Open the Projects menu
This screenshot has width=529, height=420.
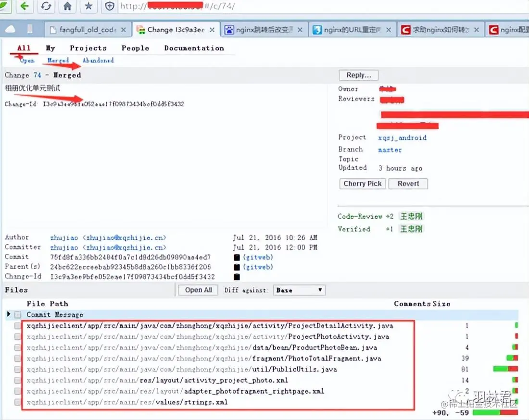point(88,48)
